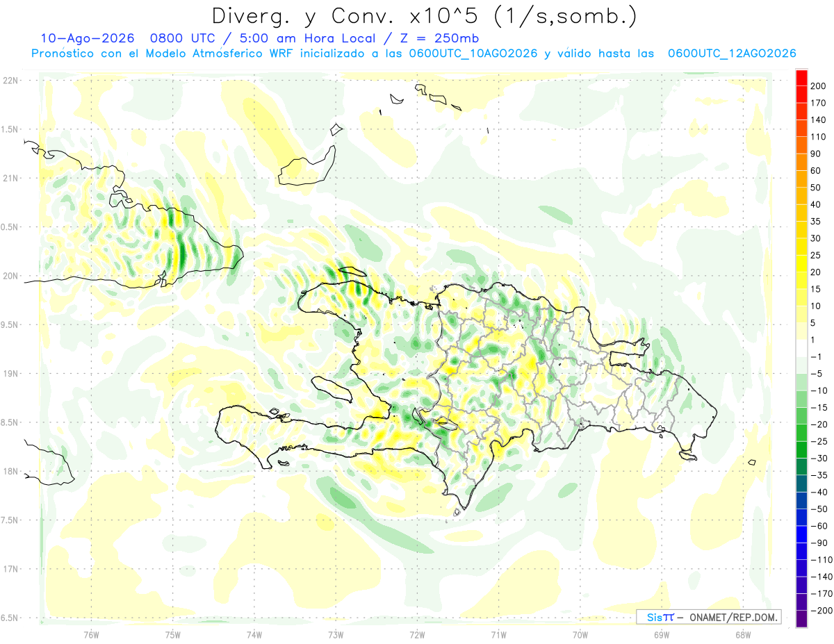Click the '18N' latitude label
Screen dimensions: 834x644
tap(10, 472)
